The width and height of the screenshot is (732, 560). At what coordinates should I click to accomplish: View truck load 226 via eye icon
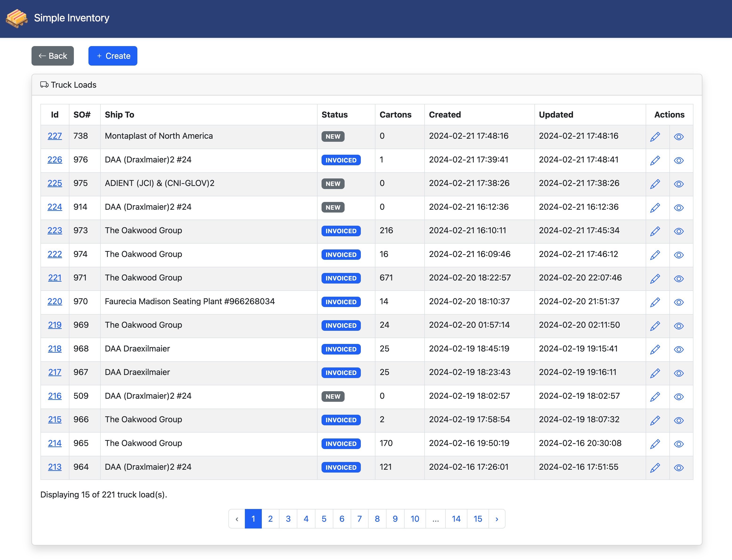click(x=679, y=160)
